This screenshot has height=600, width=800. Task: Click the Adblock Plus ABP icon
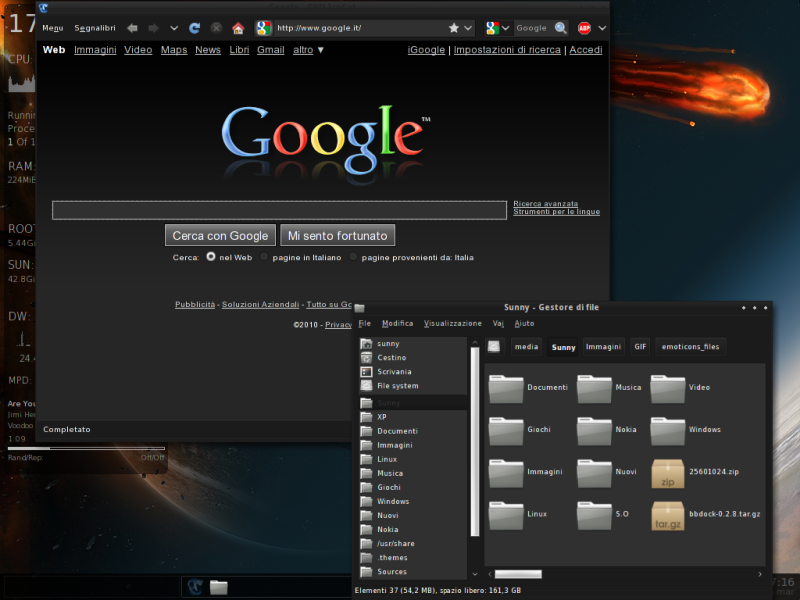tap(584, 28)
